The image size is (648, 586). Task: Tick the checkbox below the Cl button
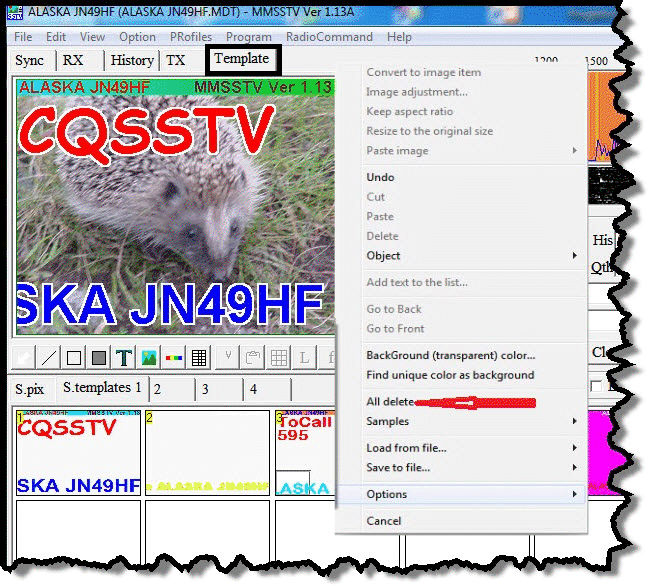click(x=596, y=386)
